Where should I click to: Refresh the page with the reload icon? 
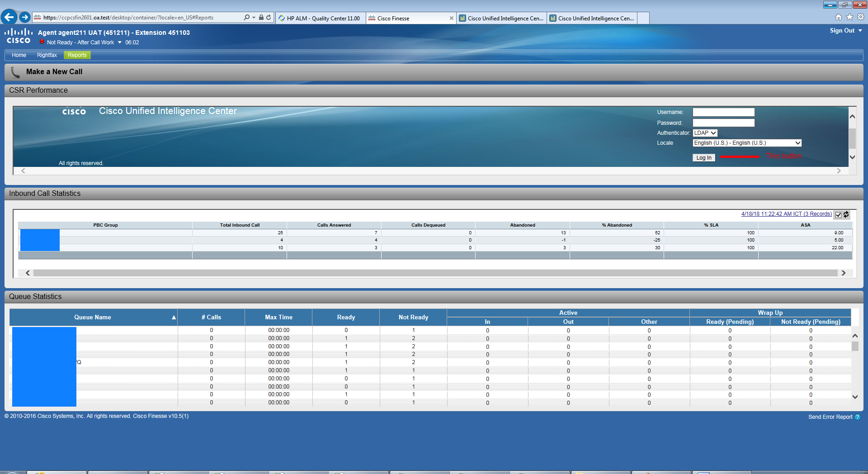pos(269,18)
